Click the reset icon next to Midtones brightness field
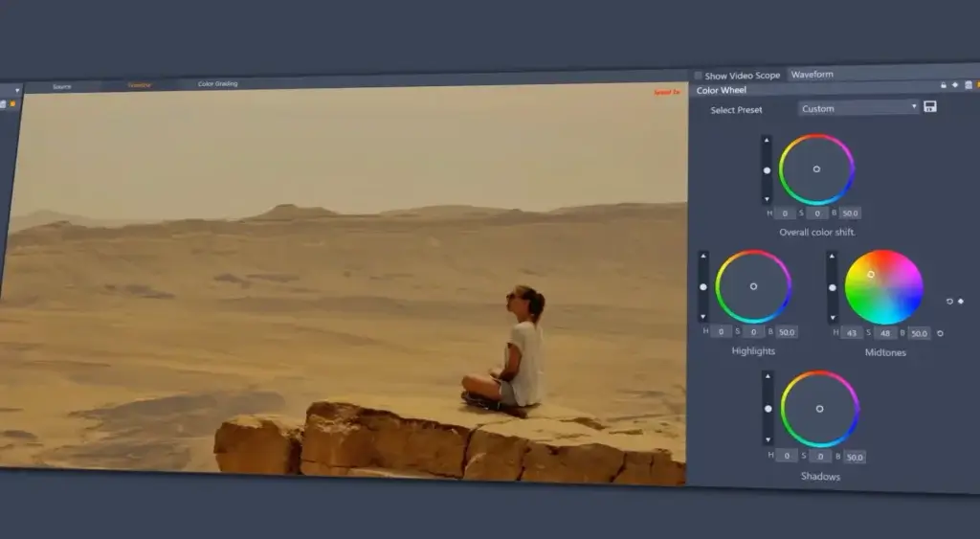Screen dimensions: 980x539 (941, 333)
